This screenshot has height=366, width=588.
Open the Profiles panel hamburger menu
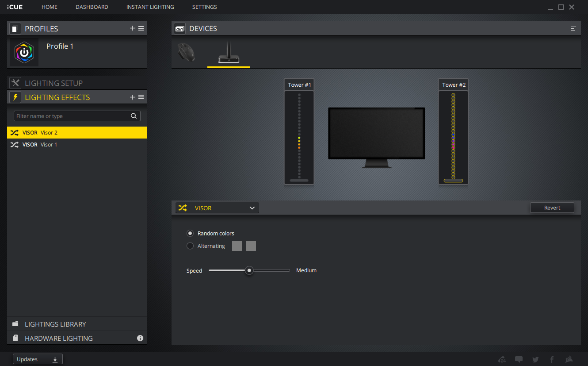141,28
